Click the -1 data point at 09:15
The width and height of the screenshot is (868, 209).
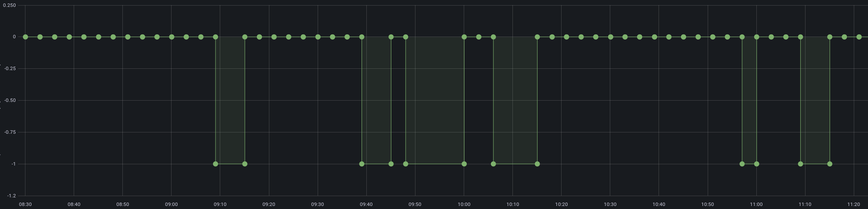pyautogui.click(x=245, y=164)
